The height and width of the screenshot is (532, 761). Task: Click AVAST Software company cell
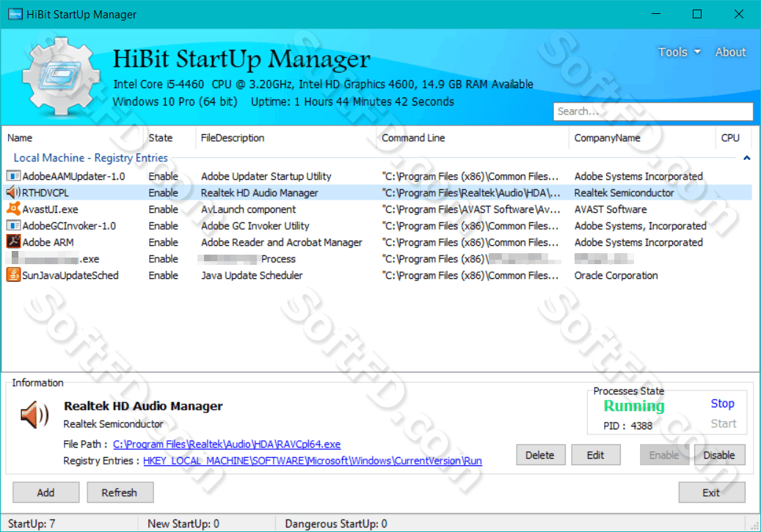point(611,209)
